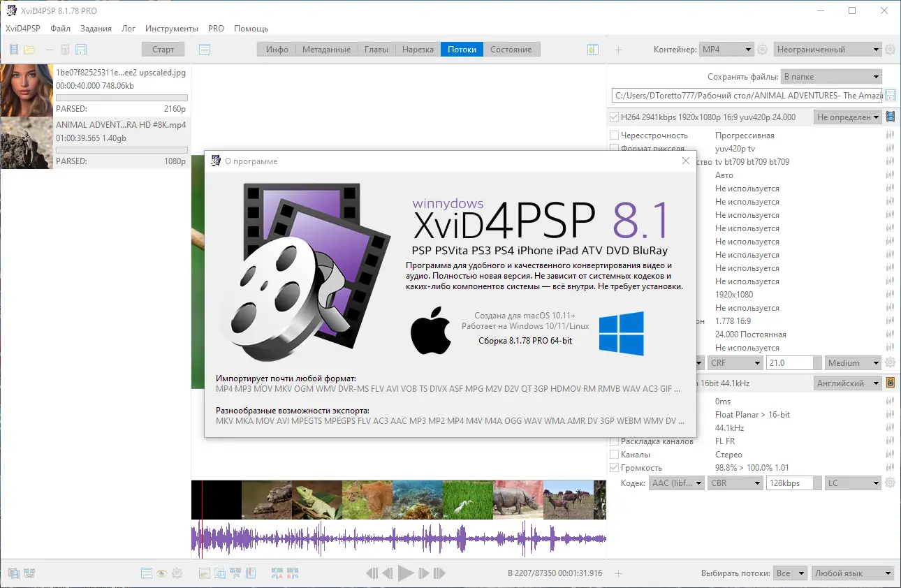Expand the LC profile dropdown
The height and width of the screenshot is (588, 901).
tap(854, 483)
